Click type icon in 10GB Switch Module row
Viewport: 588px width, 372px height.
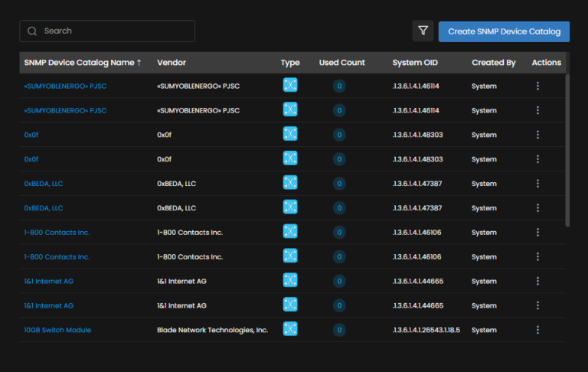(x=290, y=329)
